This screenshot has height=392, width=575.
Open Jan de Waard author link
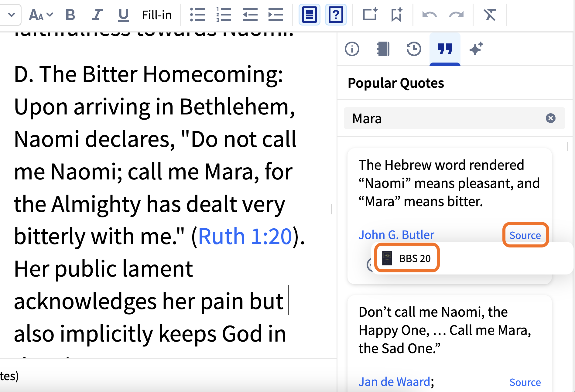tap(394, 382)
